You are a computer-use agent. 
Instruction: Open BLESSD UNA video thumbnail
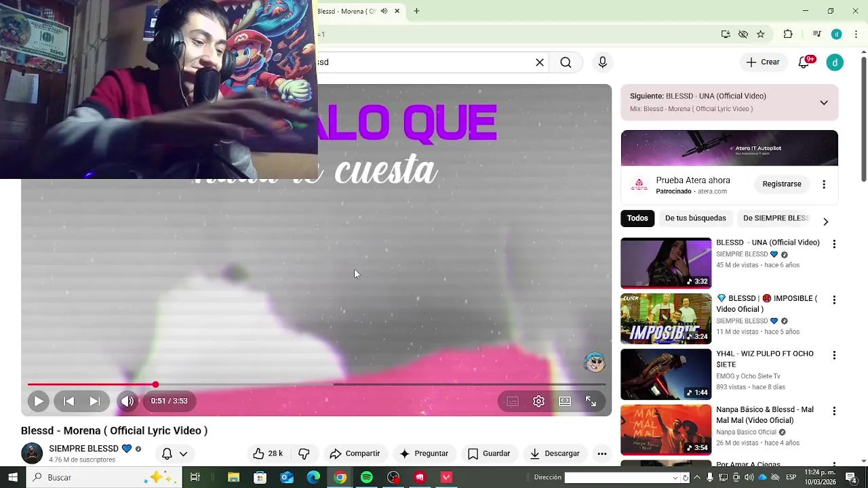[x=666, y=263]
